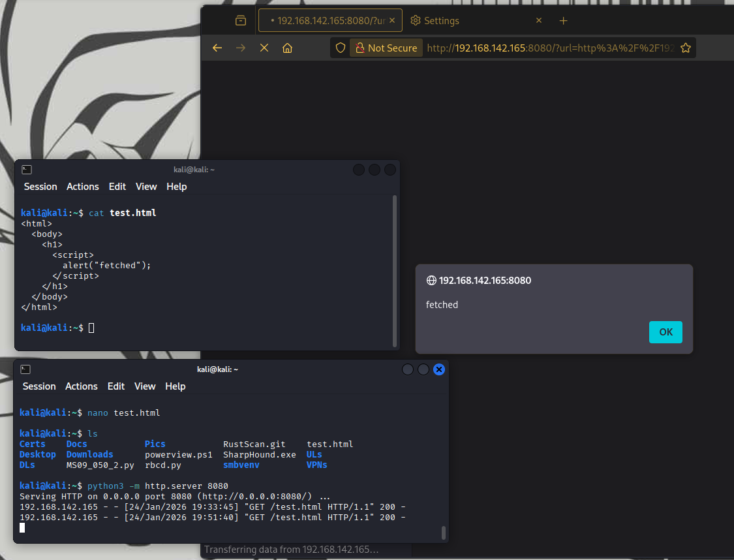Open the new tab plus button
Screen dimensions: 734x560
(564, 21)
